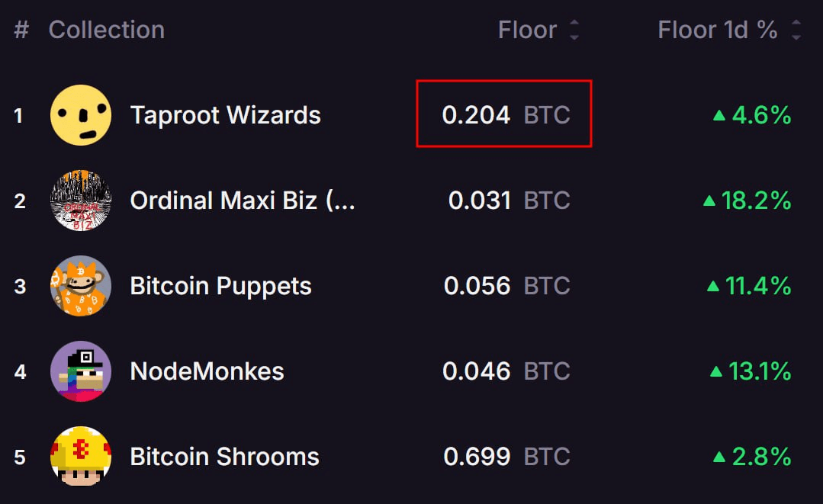Click the Collection column header
The width and height of the screenshot is (823, 504).
coord(107,30)
